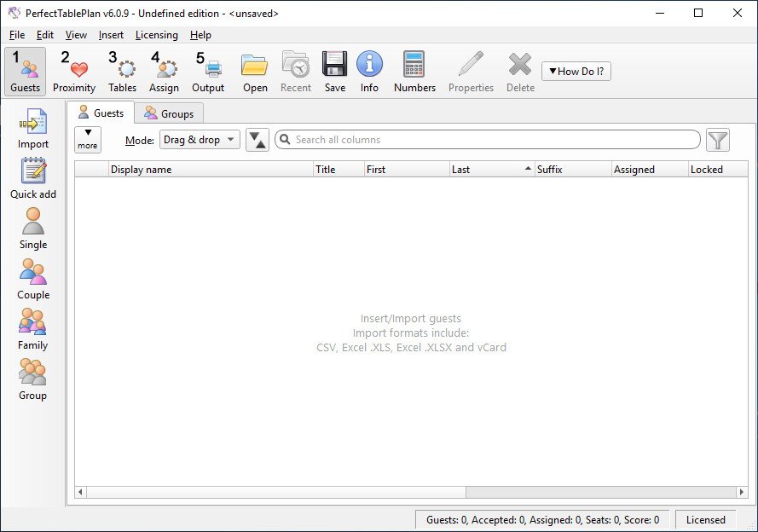Click the Licensed status button
Viewport: 758px width, 532px height.
point(705,519)
